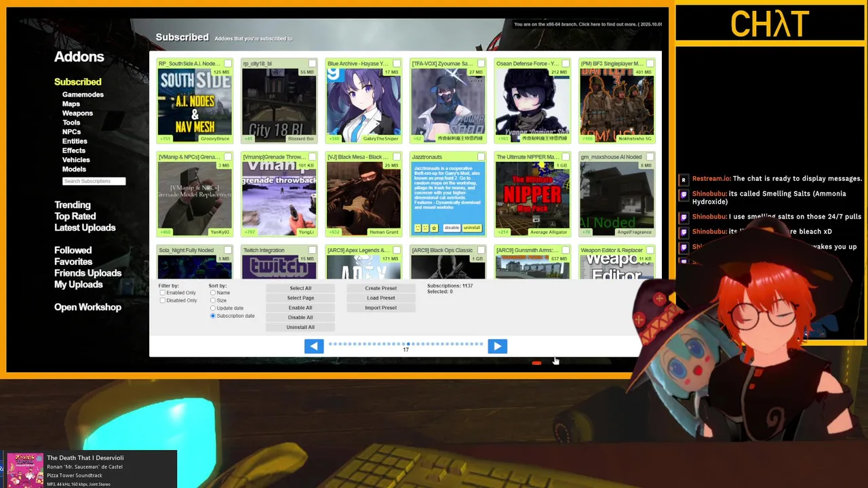
Task: Click the Pizza Tower album art in music widget
Action: click(24, 470)
